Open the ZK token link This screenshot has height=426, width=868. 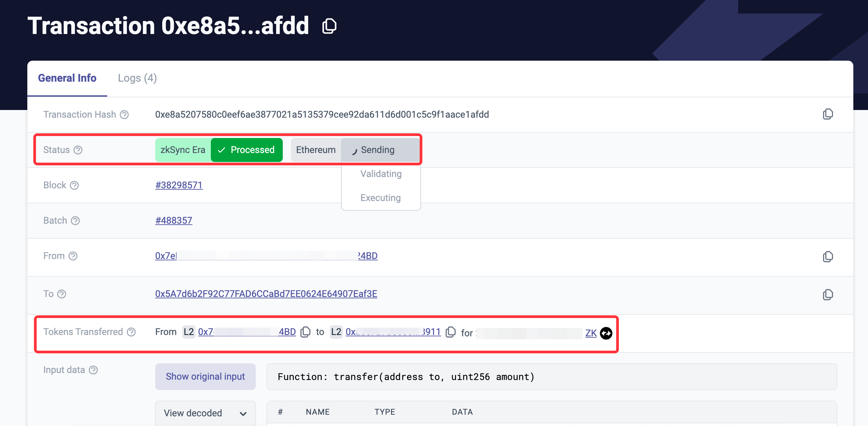(x=591, y=333)
